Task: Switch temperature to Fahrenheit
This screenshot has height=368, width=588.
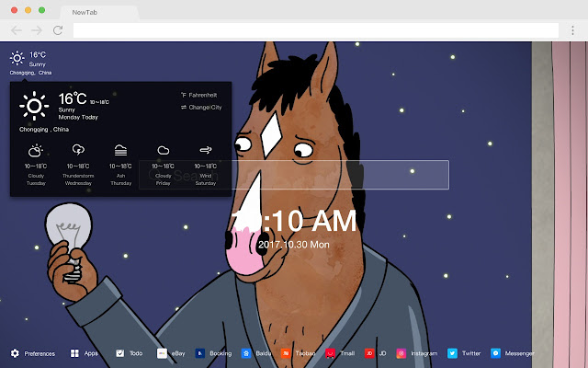Action: click(x=199, y=95)
